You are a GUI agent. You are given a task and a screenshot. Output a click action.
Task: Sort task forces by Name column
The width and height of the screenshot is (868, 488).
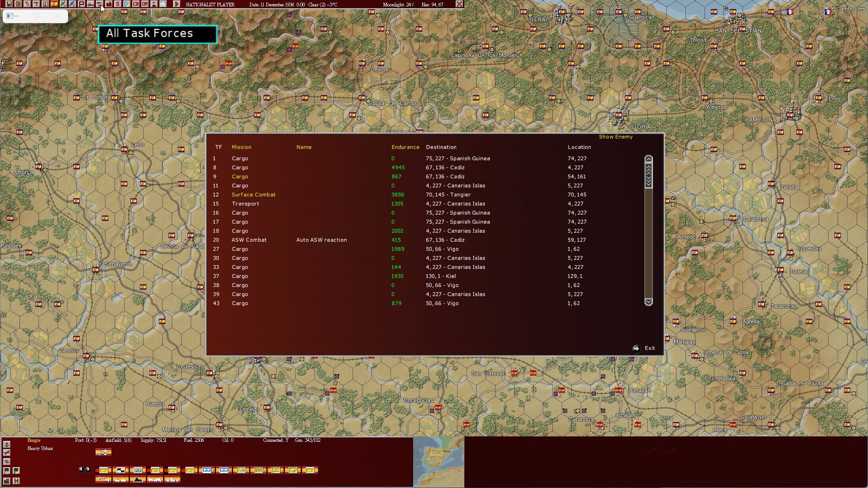coord(304,147)
